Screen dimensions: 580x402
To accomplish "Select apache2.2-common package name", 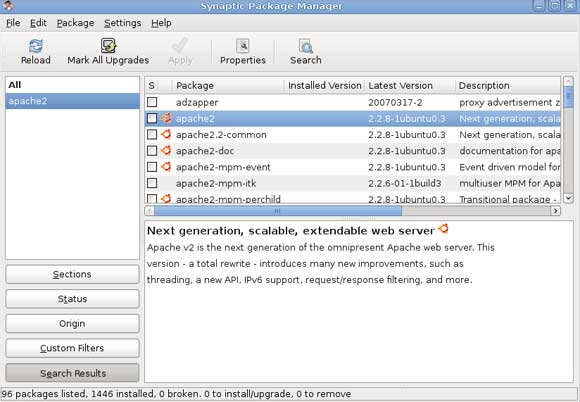I will (221, 135).
